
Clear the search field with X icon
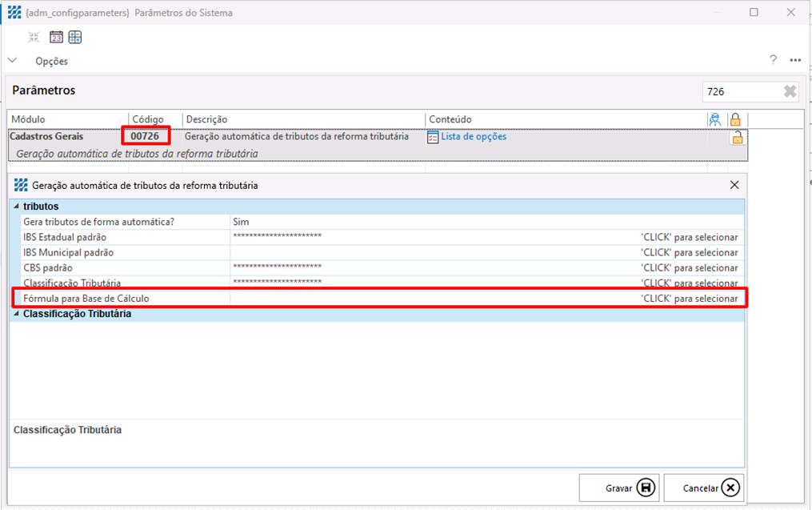click(790, 92)
